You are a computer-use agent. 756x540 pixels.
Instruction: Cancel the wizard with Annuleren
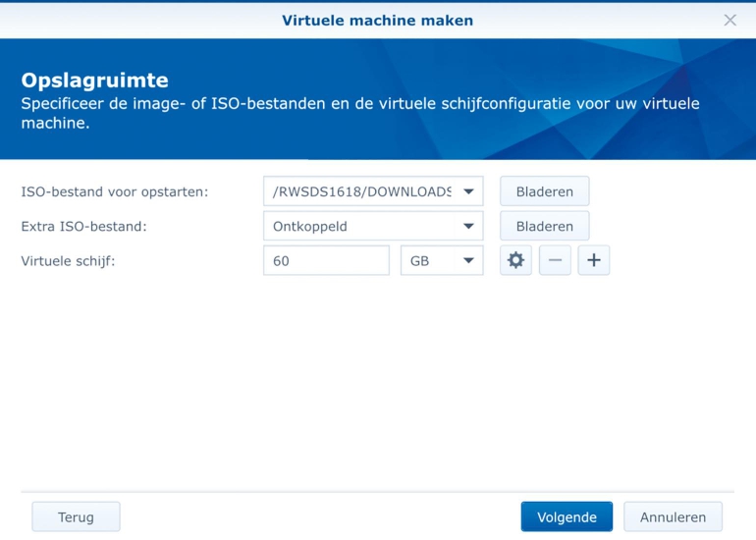[673, 517]
